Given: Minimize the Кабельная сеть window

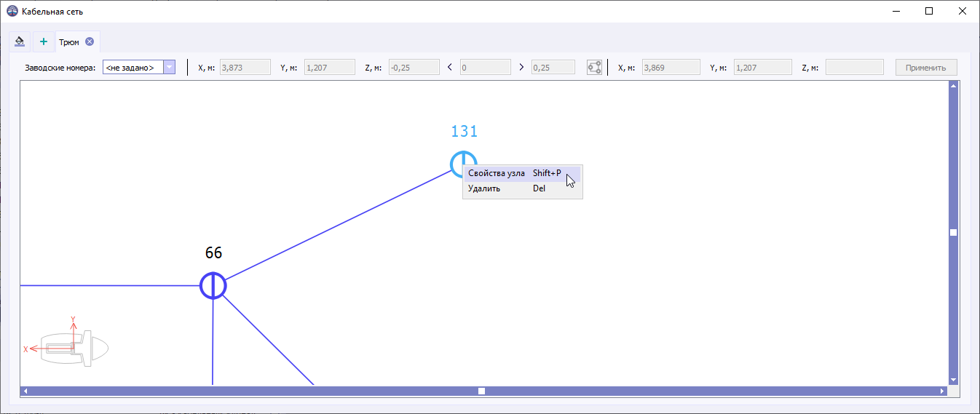Looking at the screenshot, I should point(896,11).
